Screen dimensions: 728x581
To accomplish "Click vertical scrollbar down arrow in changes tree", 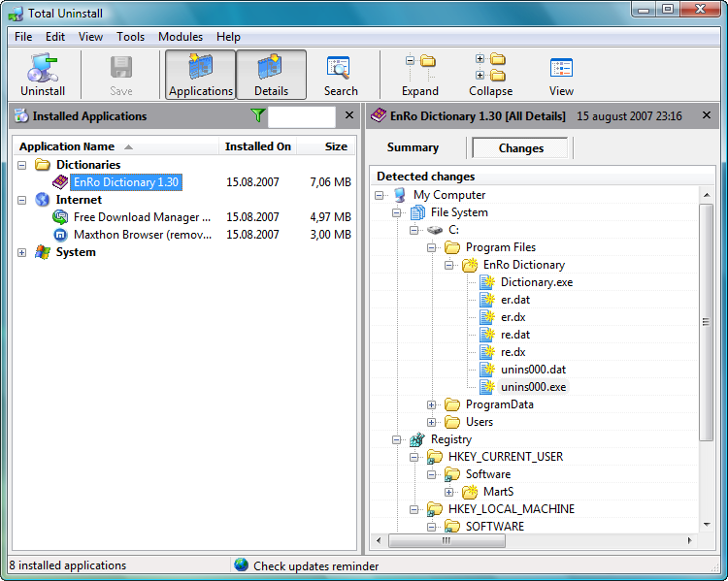I will (x=707, y=525).
